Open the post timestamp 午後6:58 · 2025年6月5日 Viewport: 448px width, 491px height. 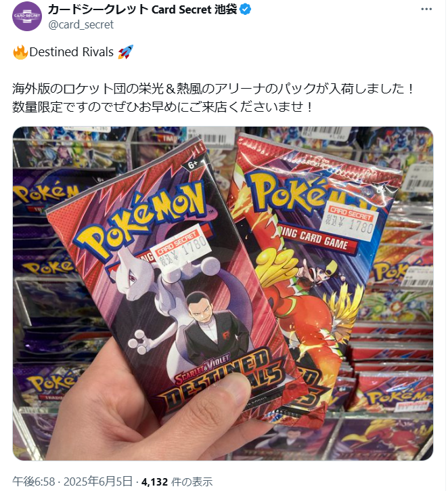[x=72, y=482]
